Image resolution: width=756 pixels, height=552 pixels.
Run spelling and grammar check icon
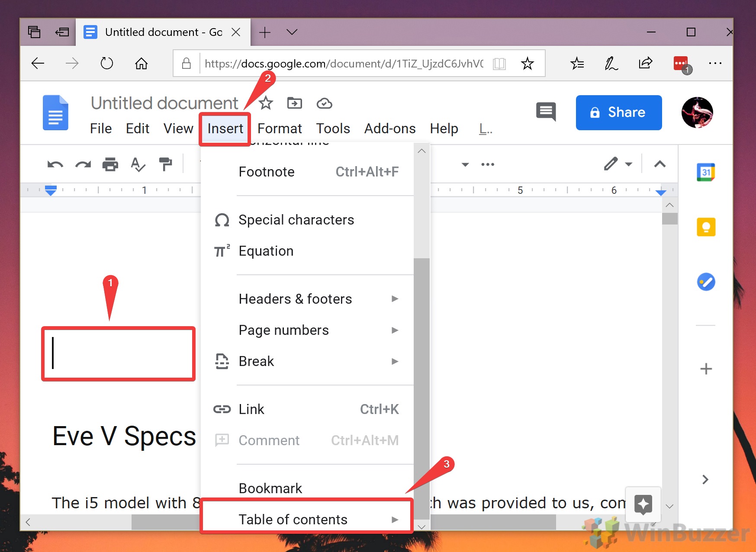(x=137, y=164)
